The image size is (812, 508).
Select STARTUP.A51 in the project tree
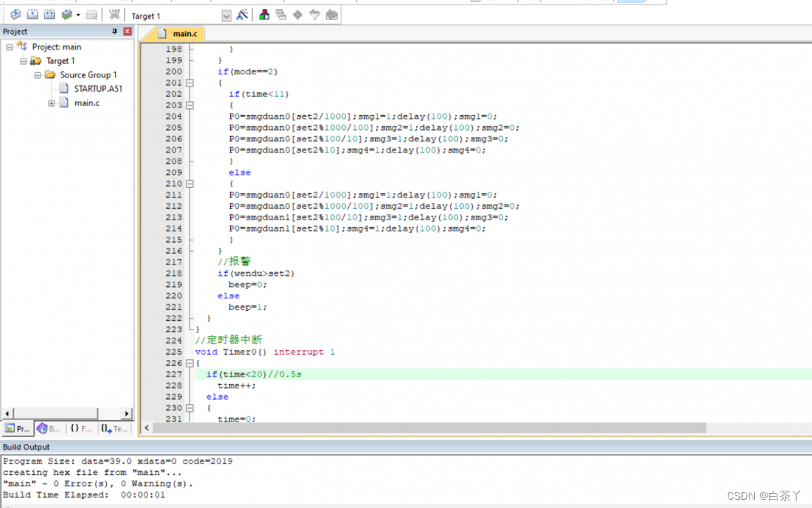[x=98, y=89]
